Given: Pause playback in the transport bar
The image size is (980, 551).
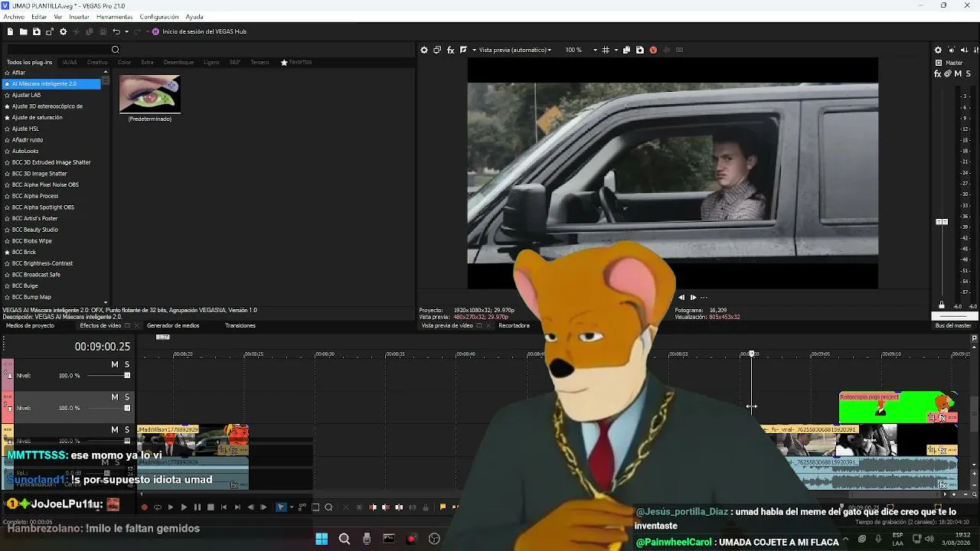Looking at the screenshot, I should click(197, 507).
